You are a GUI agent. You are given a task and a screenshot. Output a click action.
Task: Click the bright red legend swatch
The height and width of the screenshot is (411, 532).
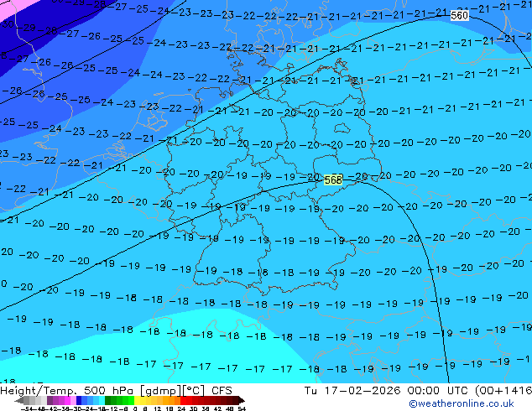pos(183,400)
